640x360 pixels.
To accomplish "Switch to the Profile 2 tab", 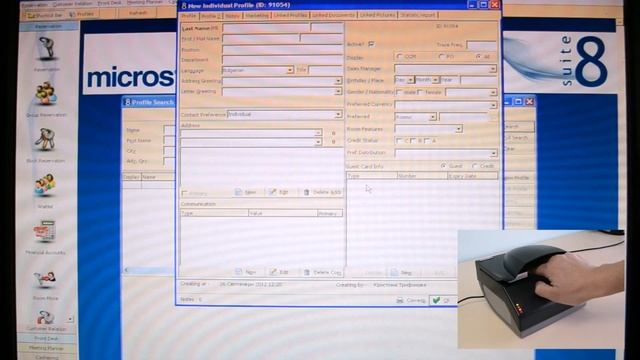I will coord(211,16).
